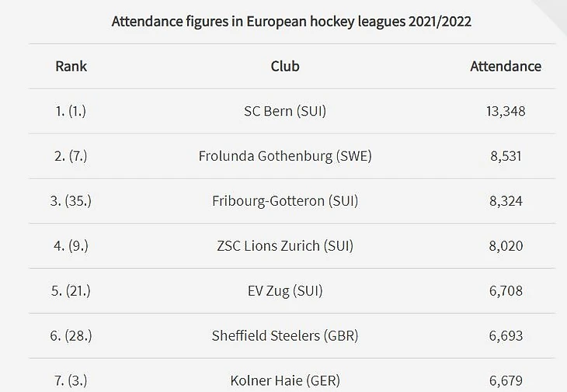The width and height of the screenshot is (567, 392).
Task: Click the attendance value 6,693
Action: tap(506, 336)
